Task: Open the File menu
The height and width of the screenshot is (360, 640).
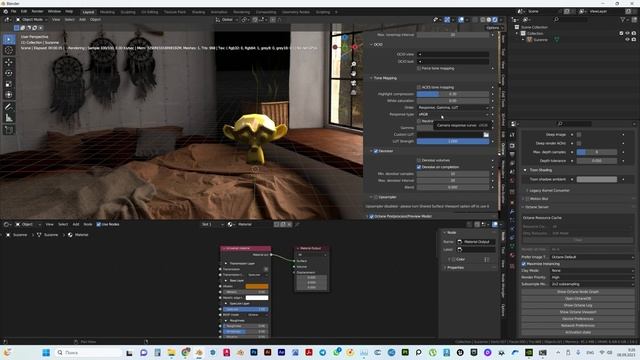Action: coord(13,11)
